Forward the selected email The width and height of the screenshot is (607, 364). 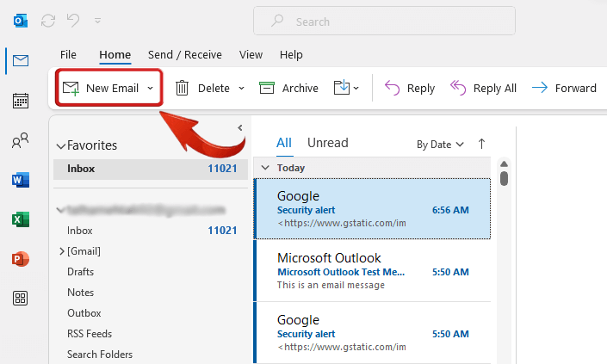pos(564,88)
